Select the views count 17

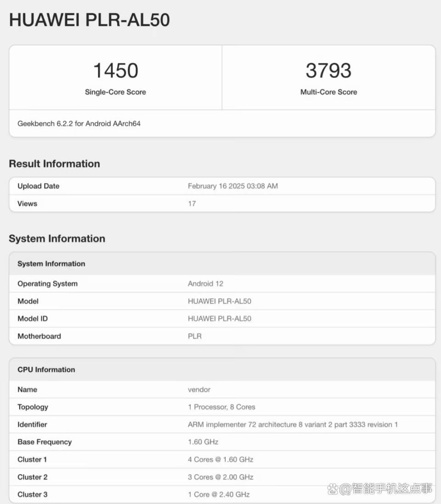pos(192,204)
